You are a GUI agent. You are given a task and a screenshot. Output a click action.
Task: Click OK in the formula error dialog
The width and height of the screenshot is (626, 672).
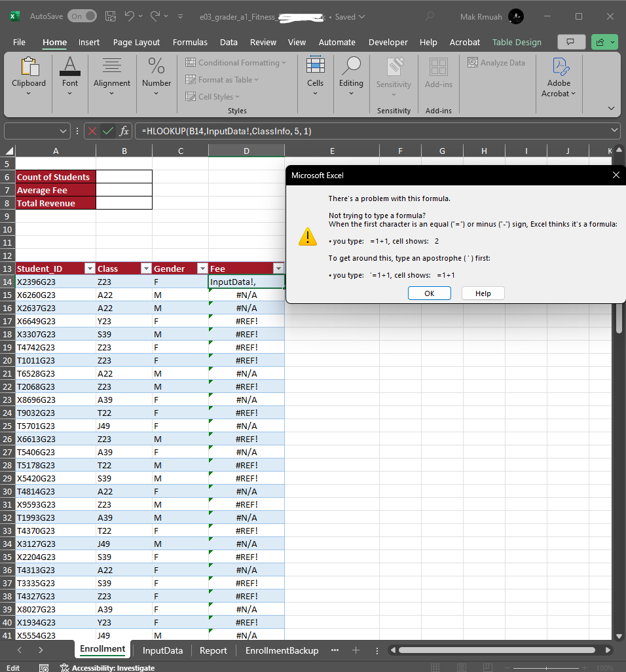tap(429, 293)
